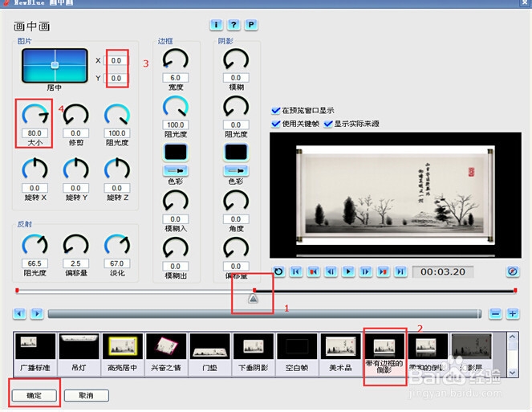Click the shadow 角度 angle knob
532x412 pixels.
[236, 202]
